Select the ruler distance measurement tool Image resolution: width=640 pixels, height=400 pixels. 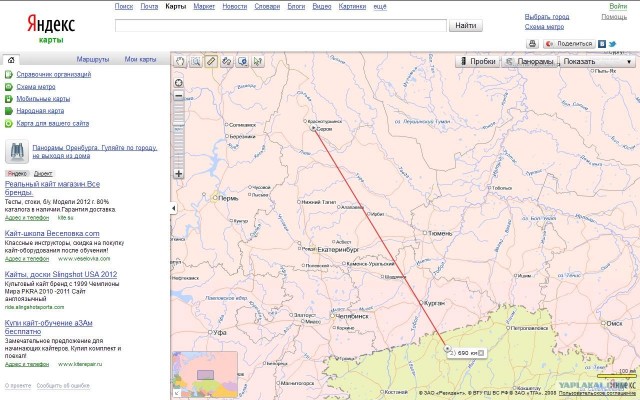[x=211, y=61]
